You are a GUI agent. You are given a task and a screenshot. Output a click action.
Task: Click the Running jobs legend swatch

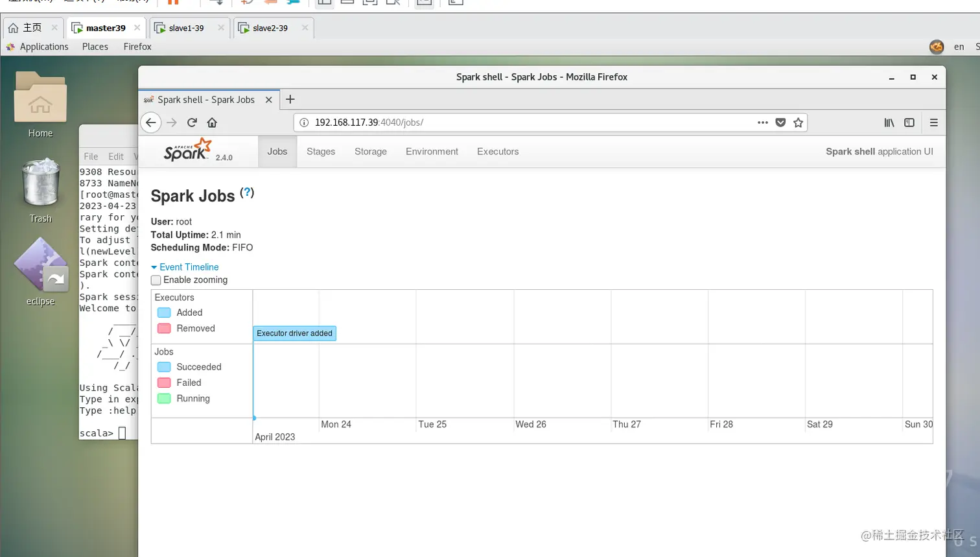click(164, 399)
